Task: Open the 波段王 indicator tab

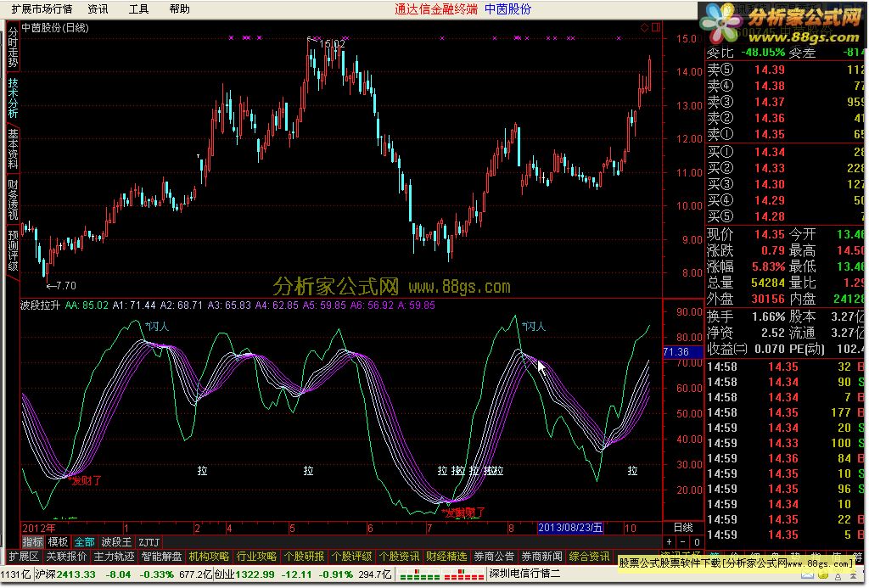Action: 116,542
